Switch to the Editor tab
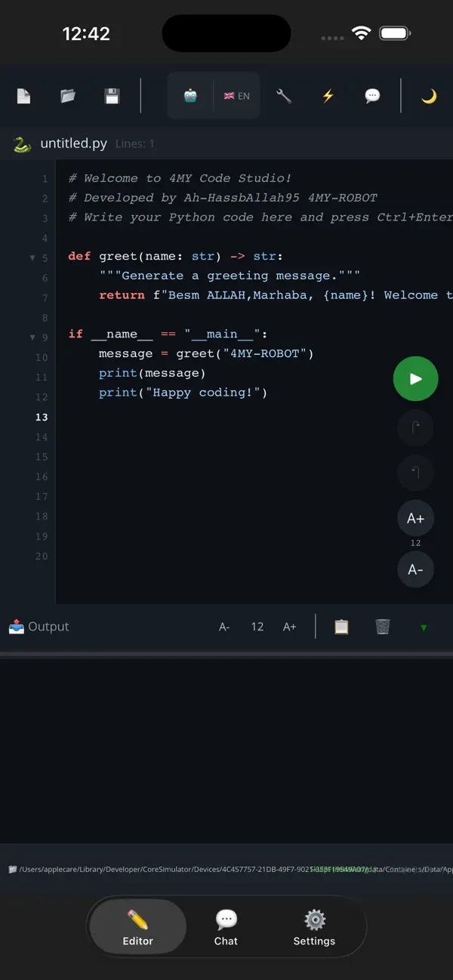 point(137,927)
